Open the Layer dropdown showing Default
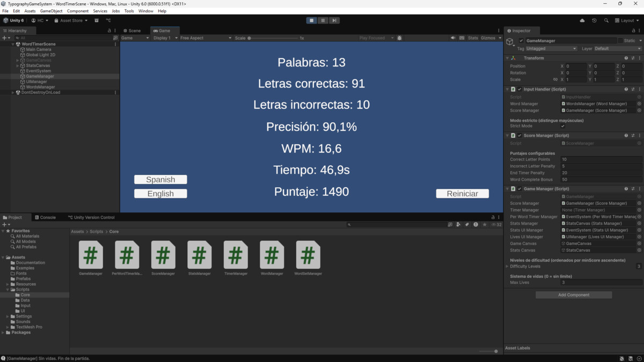The width and height of the screenshot is (644, 362). pyautogui.click(x=618, y=48)
